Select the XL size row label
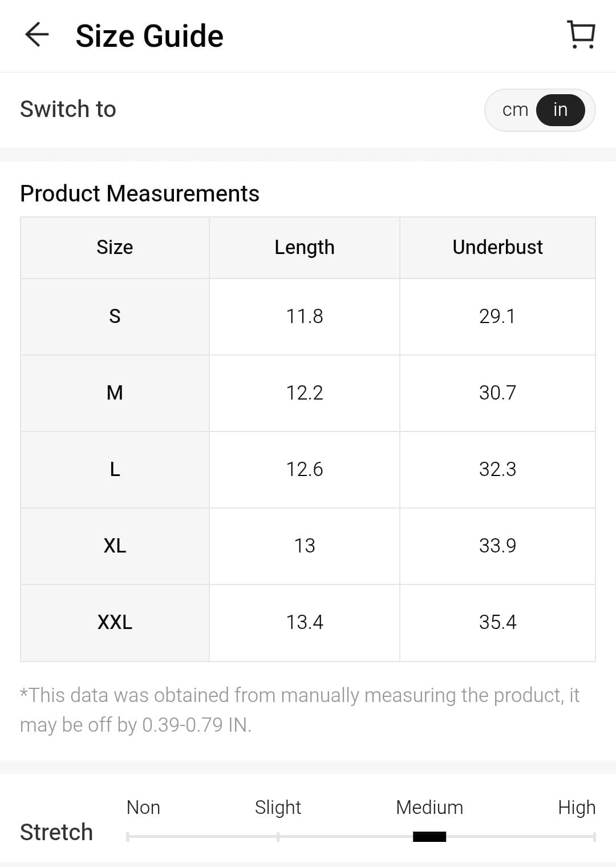This screenshot has width=616, height=867. coord(115,546)
